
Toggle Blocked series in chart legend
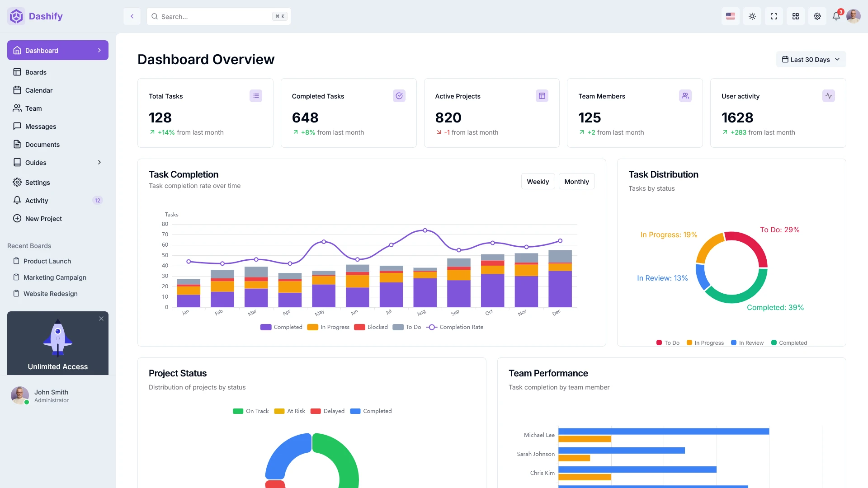[371, 327]
